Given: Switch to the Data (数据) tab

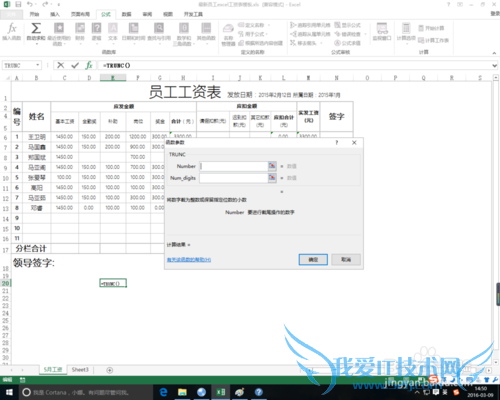Looking at the screenshot, I should click(126, 14).
